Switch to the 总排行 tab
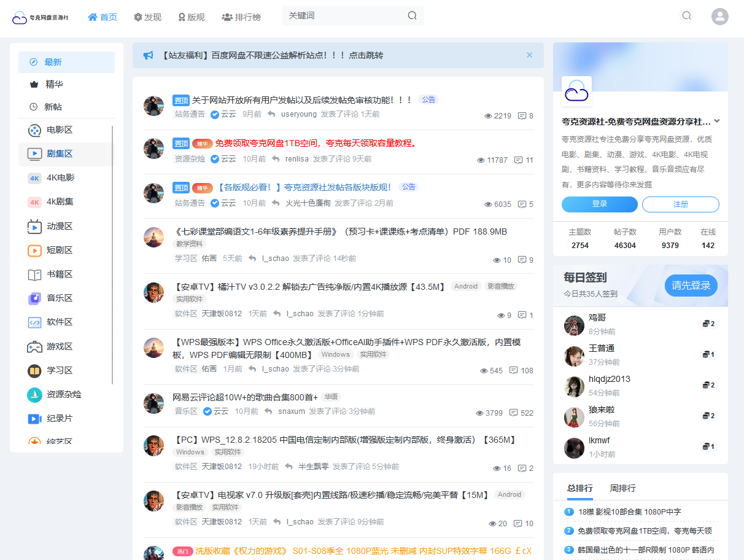 point(580,489)
